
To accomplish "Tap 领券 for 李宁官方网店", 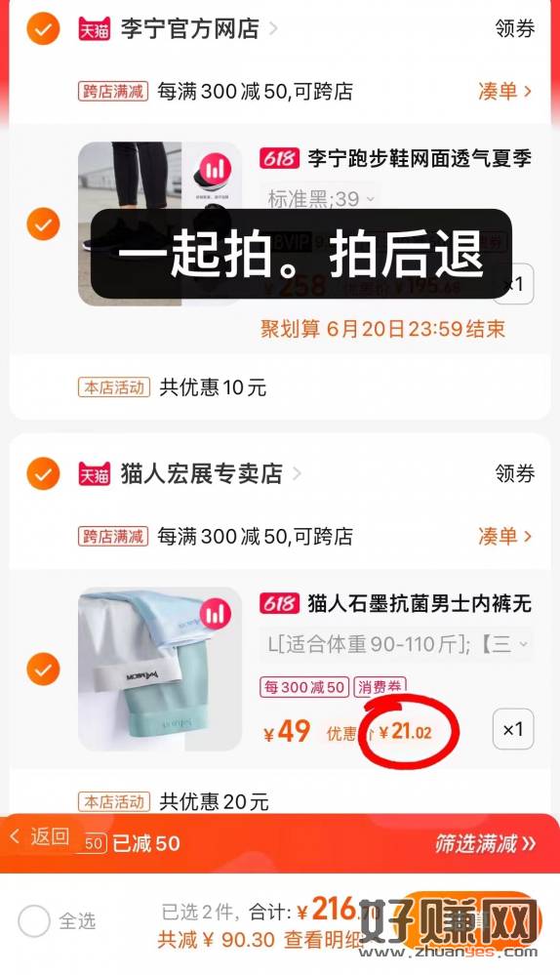I will pos(514,28).
